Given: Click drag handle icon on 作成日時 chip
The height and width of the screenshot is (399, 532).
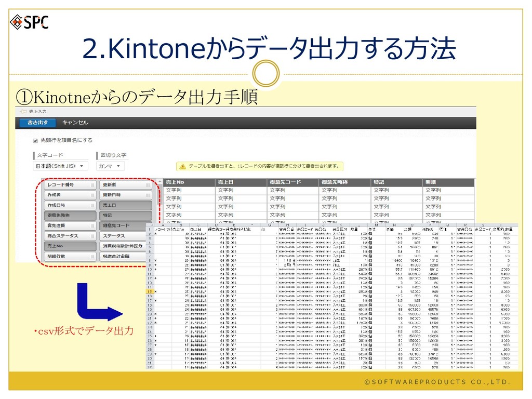Looking at the screenshot, I should point(92,205).
